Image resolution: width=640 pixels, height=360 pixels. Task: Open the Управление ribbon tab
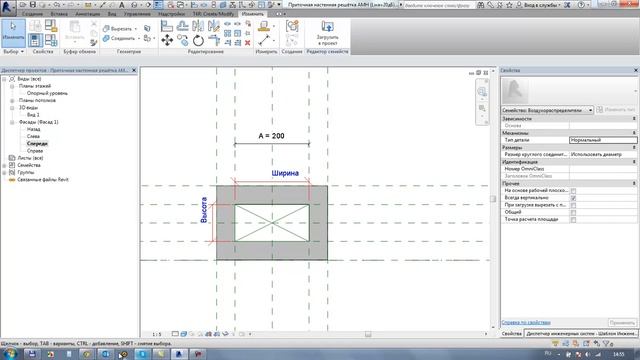click(137, 14)
